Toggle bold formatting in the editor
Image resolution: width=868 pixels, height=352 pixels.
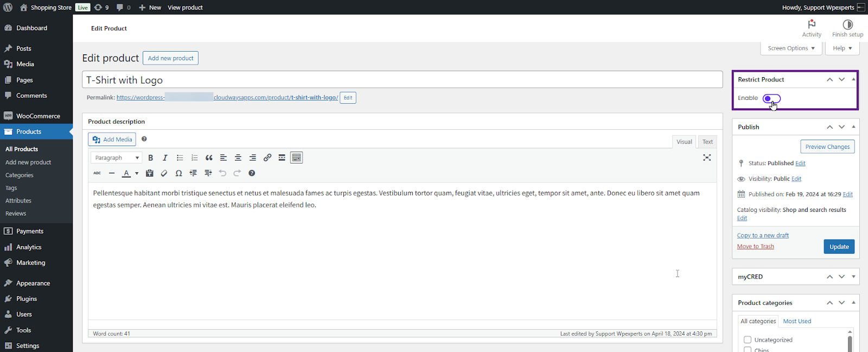(151, 158)
